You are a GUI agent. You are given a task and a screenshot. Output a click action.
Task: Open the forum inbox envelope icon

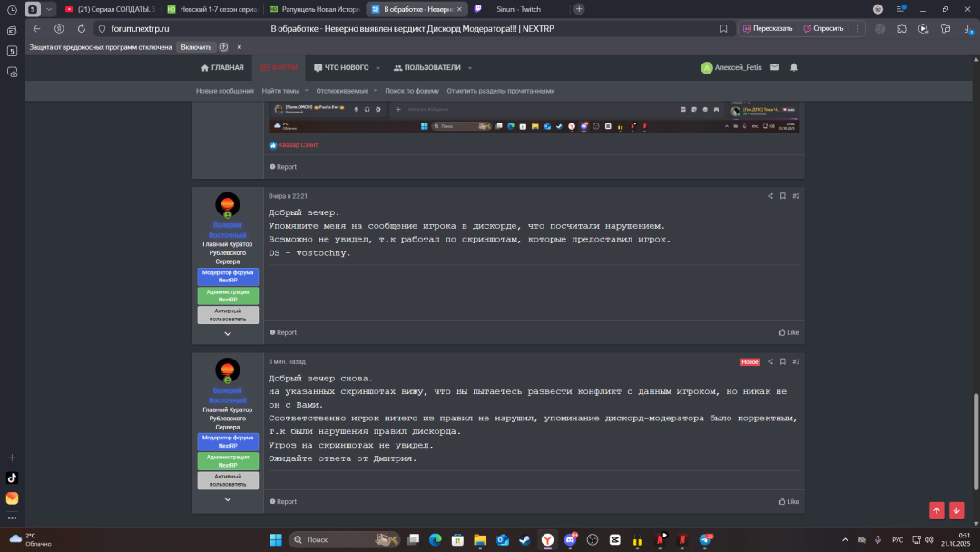click(774, 67)
